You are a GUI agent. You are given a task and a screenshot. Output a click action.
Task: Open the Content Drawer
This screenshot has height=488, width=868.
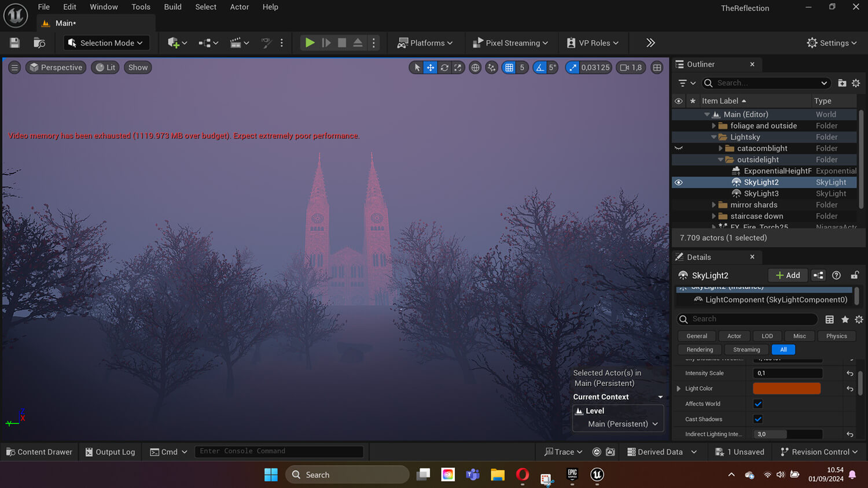click(x=39, y=452)
